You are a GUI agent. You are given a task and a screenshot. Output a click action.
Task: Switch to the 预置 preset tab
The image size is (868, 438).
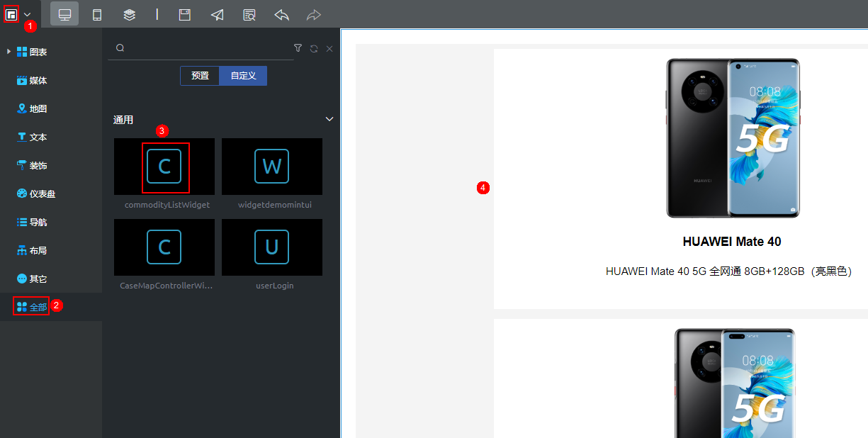point(200,76)
